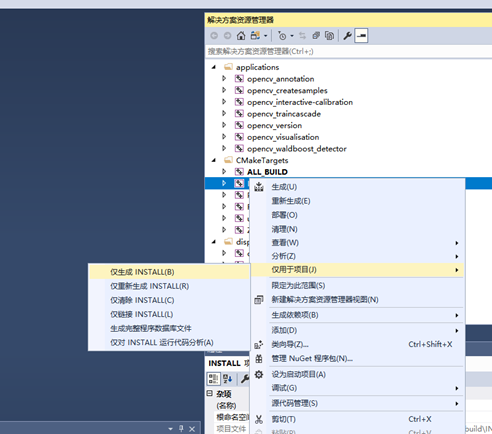This screenshot has height=434, width=492.
Task: Select opencv_waldboost_detector in the tree
Action: click(297, 149)
